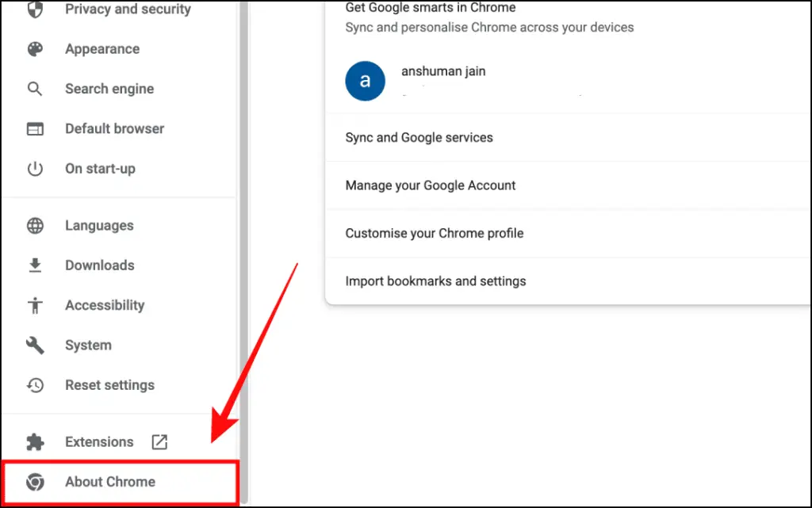Click the On start-up power icon

tap(35, 169)
